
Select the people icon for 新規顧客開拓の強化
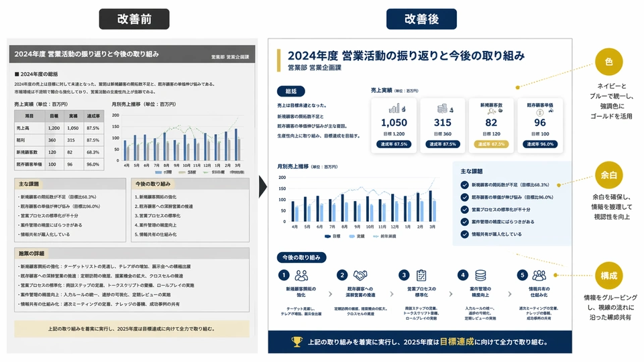click(x=301, y=275)
